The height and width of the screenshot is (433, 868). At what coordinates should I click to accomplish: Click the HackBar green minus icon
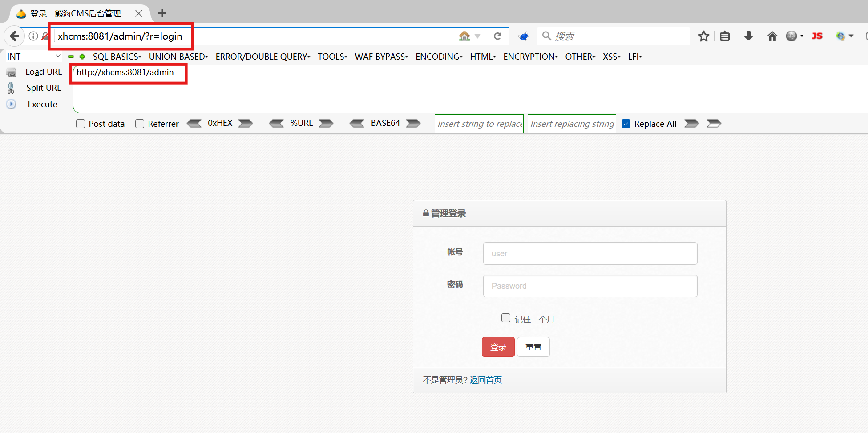pyautogui.click(x=71, y=57)
